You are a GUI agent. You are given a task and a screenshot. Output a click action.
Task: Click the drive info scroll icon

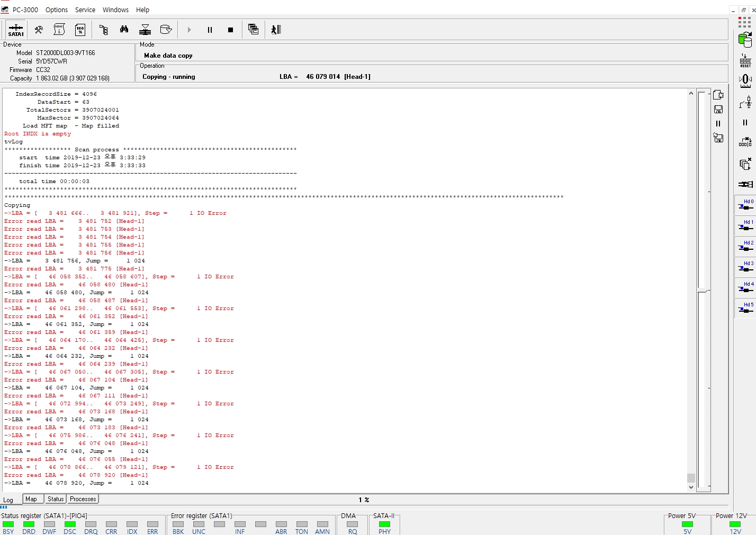click(x=59, y=30)
